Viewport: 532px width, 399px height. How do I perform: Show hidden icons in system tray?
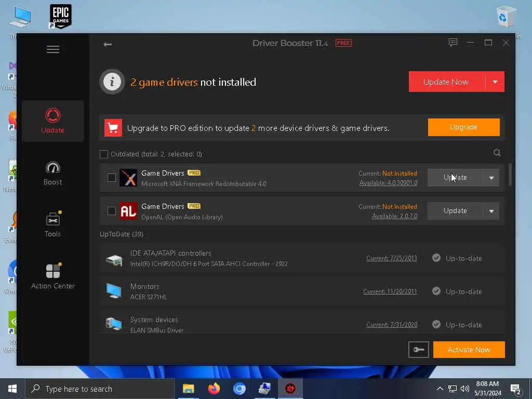(x=440, y=389)
